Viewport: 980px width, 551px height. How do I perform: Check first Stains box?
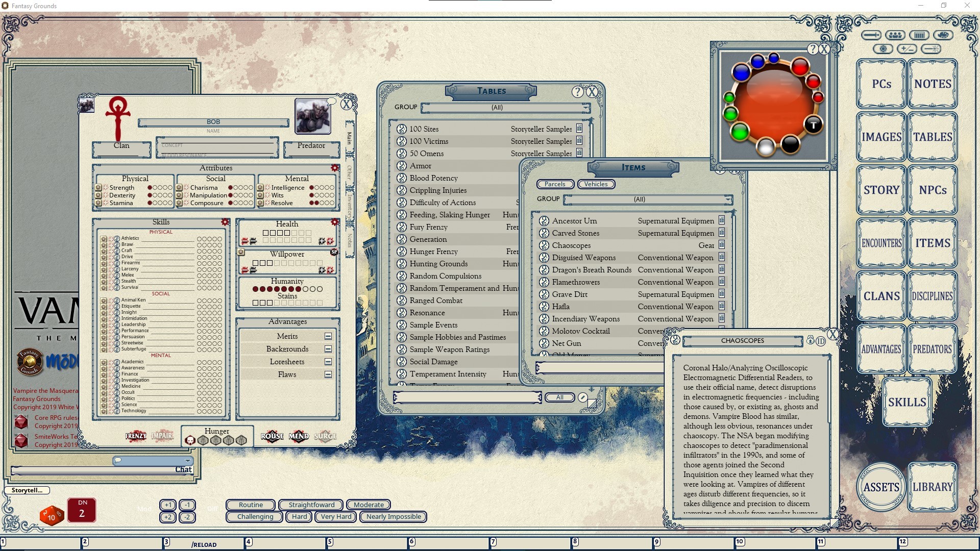[x=255, y=303]
